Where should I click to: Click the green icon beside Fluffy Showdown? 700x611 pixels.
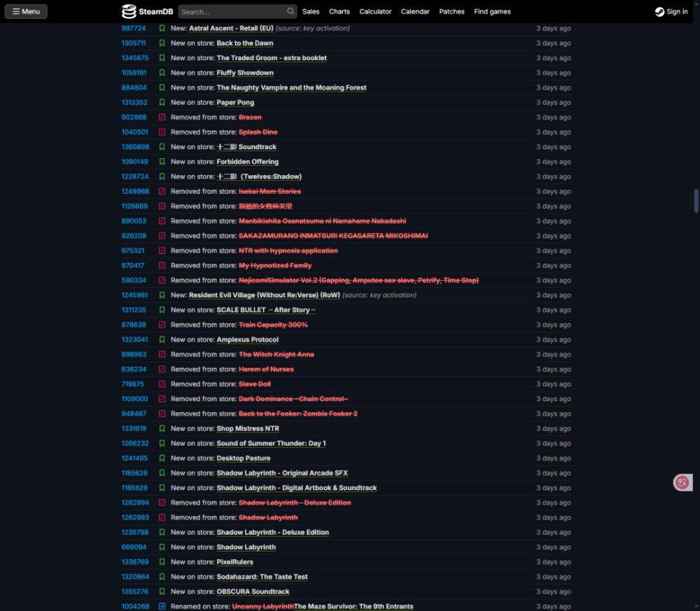[162, 73]
